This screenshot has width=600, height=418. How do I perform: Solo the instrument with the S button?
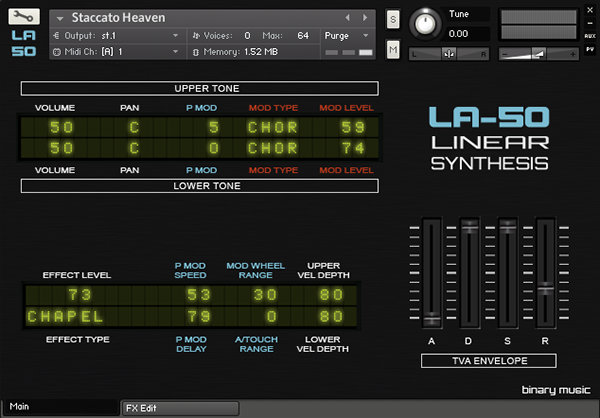(x=393, y=19)
